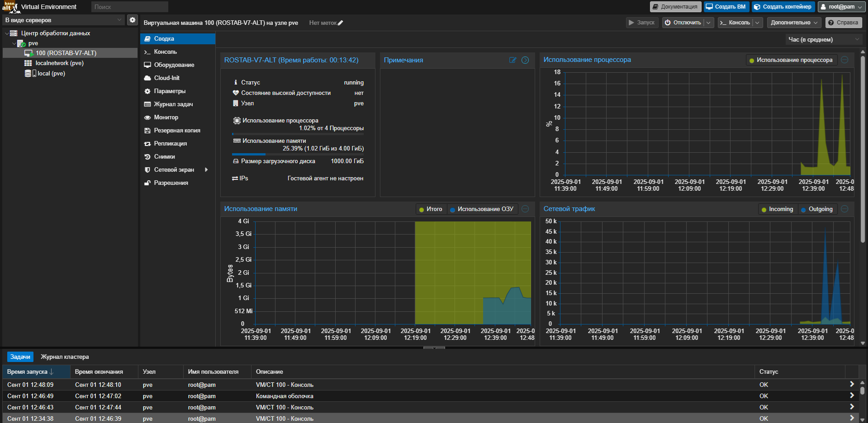Edit the notes with pencil icon
The height and width of the screenshot is (423, 868).
(x=512, y=60)
